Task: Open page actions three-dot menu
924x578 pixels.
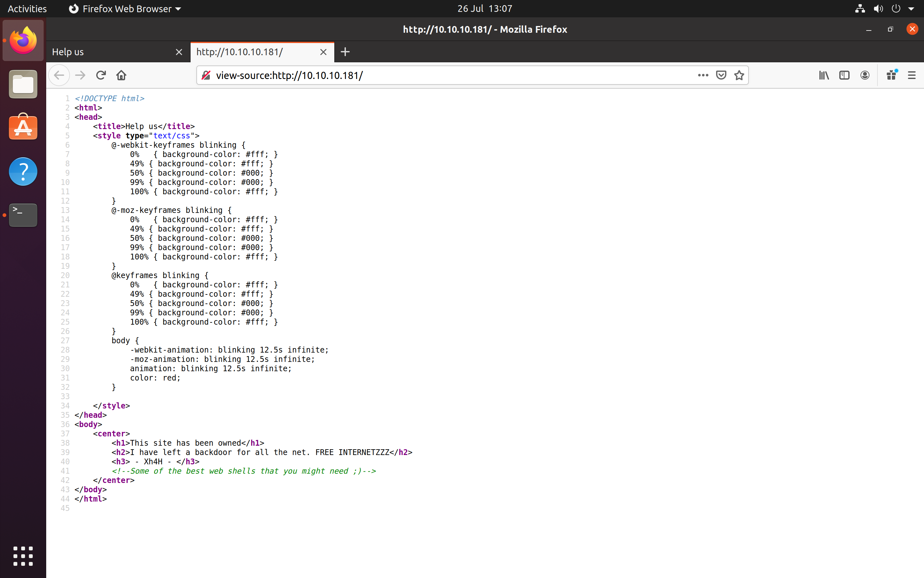Action: coord(703,75)
